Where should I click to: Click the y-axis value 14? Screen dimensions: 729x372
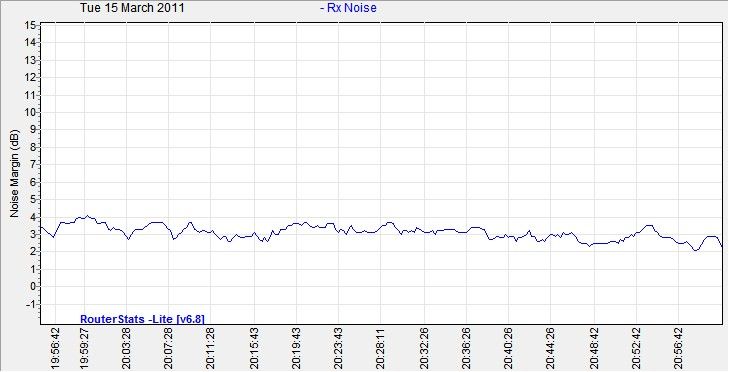click(31, 43)
